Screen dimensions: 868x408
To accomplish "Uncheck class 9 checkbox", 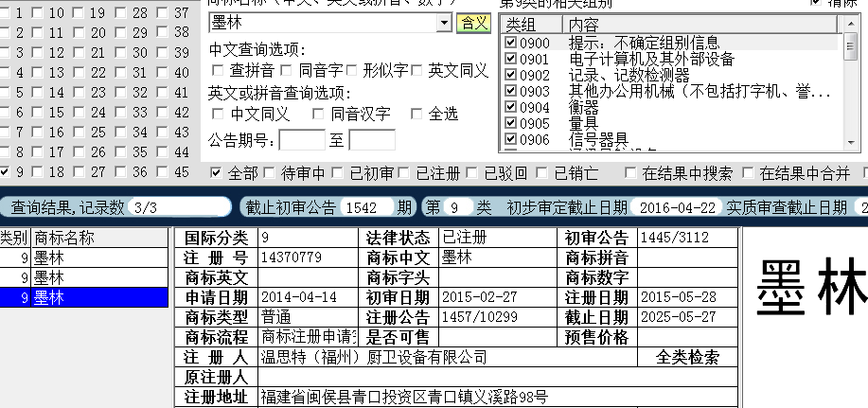I will 5,172.
